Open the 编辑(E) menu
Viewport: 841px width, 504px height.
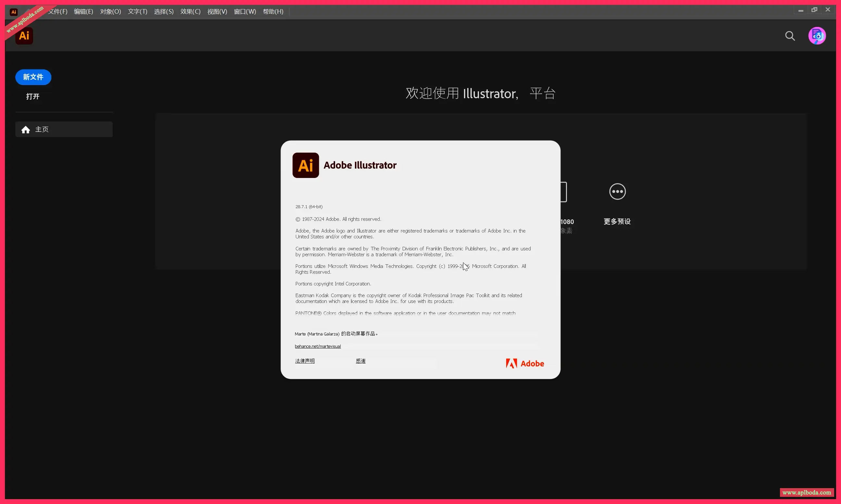tap(83, 12)
